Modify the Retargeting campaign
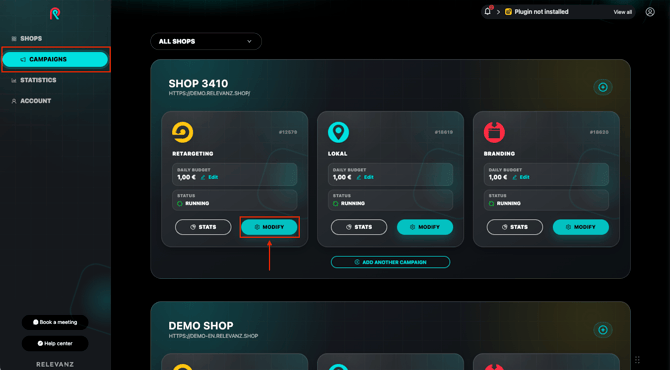 click(269, 227)
